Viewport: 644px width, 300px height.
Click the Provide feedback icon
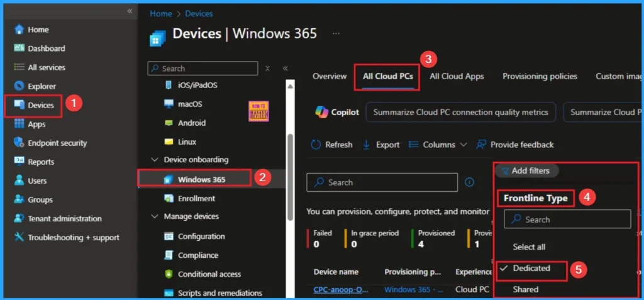point(481,145)
